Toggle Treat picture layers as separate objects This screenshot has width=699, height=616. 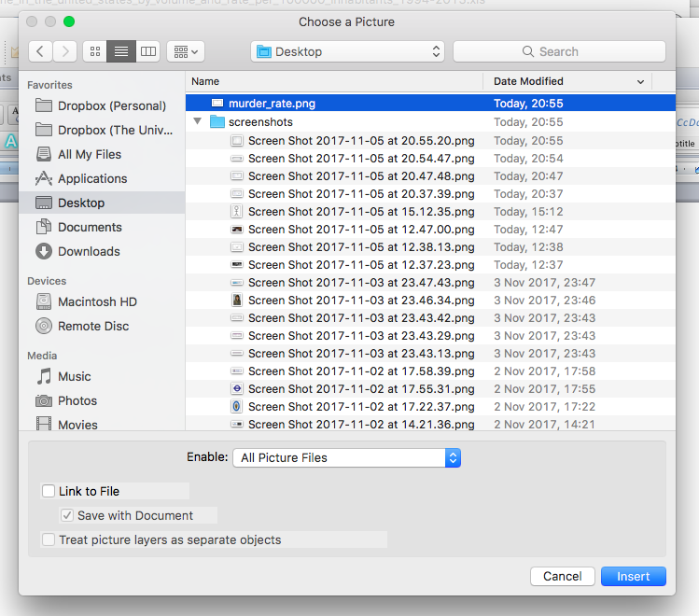point(49,539)
